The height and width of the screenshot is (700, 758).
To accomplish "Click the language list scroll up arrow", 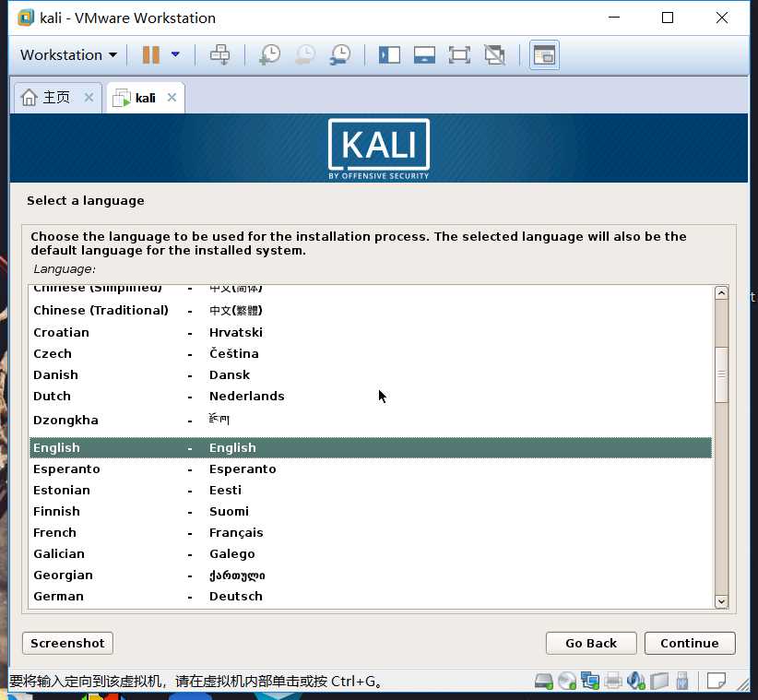I will coord(721,293).
